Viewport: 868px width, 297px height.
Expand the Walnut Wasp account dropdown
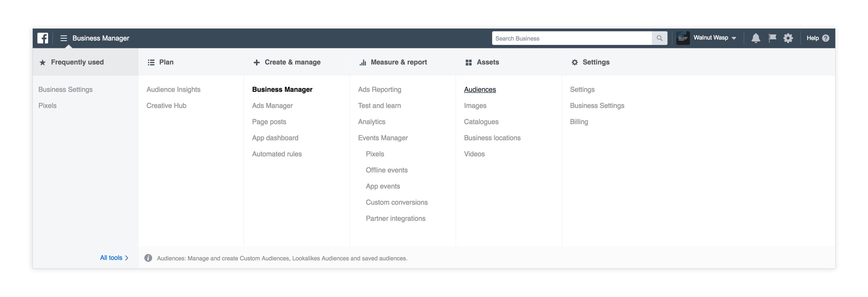pos(734,38)
